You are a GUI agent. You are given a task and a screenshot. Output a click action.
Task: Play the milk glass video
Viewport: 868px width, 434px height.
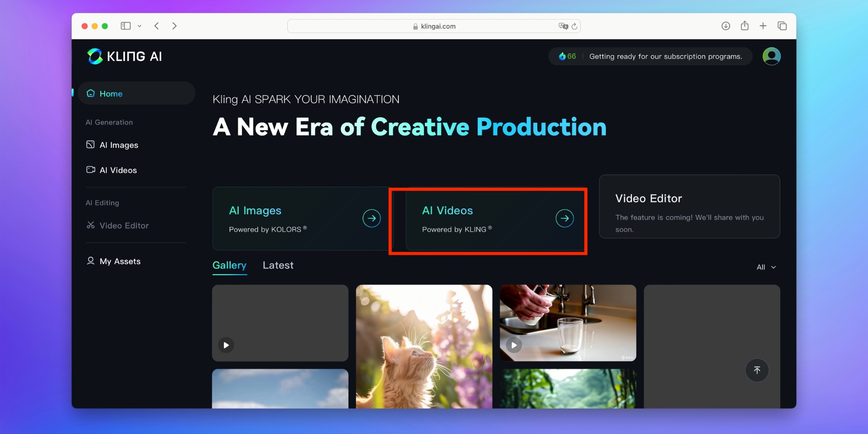click(514, 345)
